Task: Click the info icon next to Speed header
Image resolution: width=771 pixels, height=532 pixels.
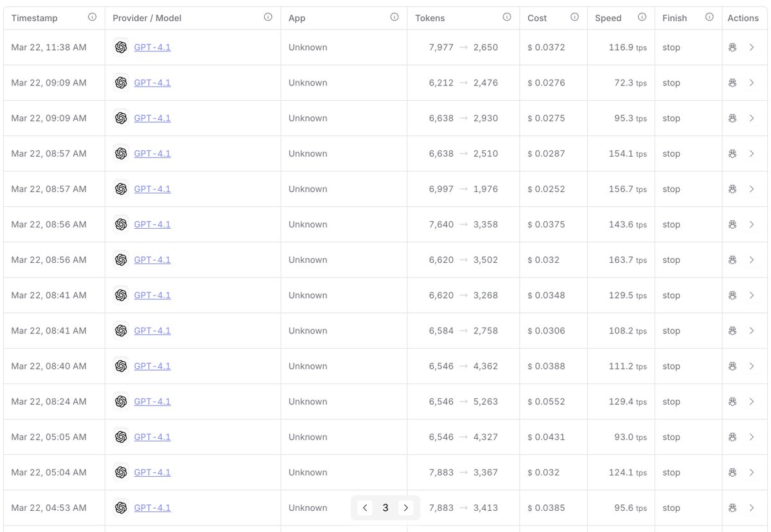Action: [x=642, y=17]
